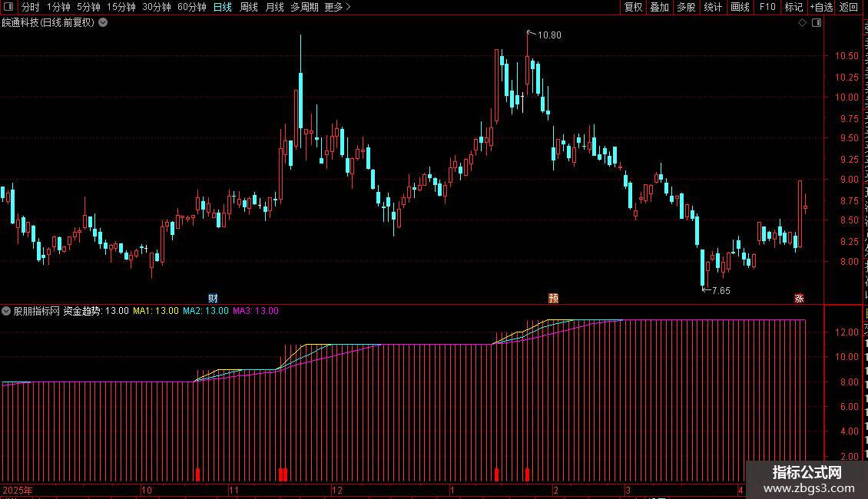Open the indicator settings icon before 股朋指标网
Viewport: 868px width, 499px height.
(x=6, y=311)
